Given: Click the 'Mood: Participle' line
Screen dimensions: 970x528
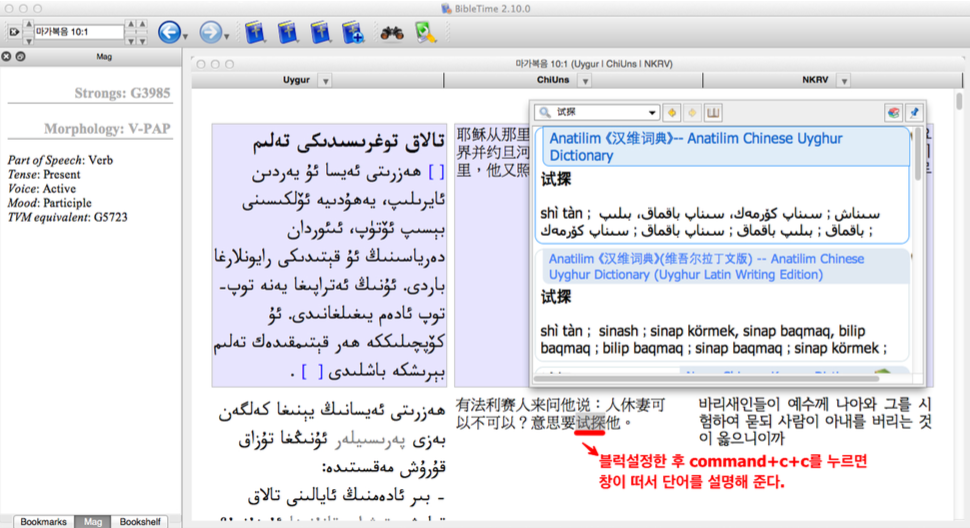Looking at the screenshot, I should point(49,203).
